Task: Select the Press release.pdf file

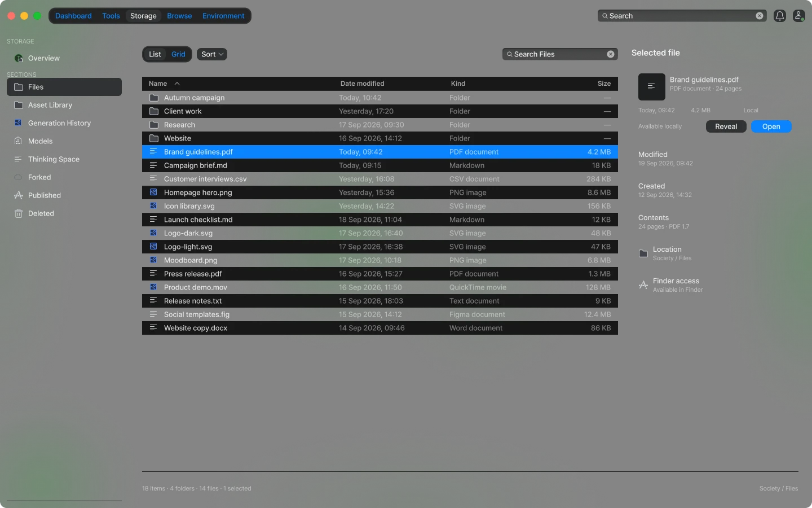Action: [380, 274]
